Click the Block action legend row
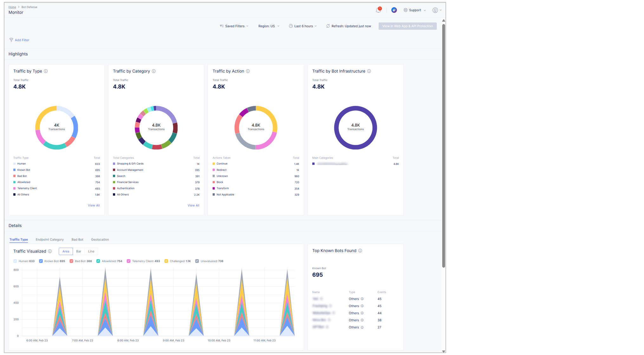This screenshot has height=355, width=644. coord(256,182)
